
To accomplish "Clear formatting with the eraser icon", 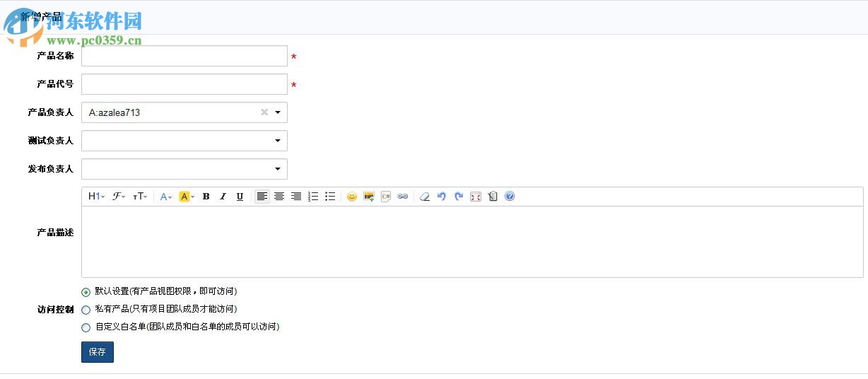I will 425,197.
